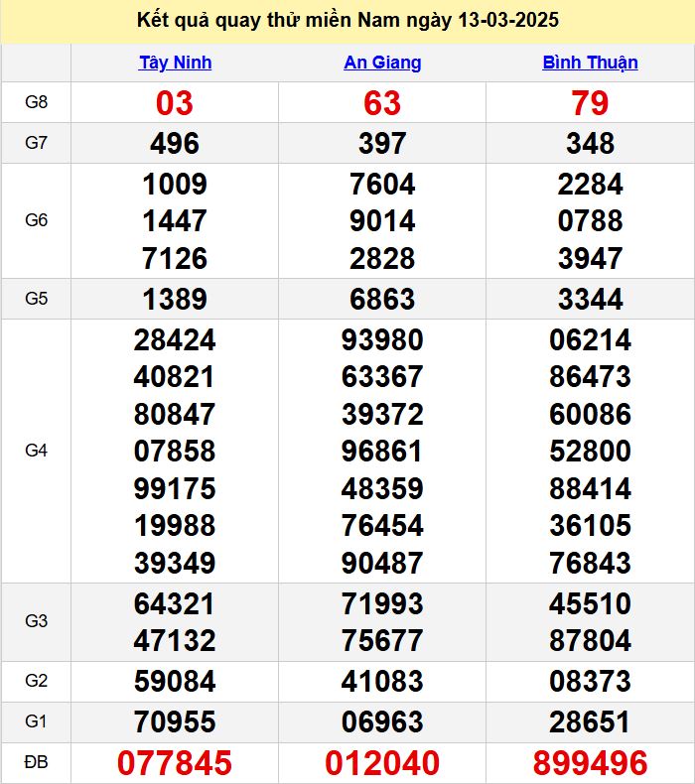Click the G6 number 2828
695x784 pixels.
(382, 258)
